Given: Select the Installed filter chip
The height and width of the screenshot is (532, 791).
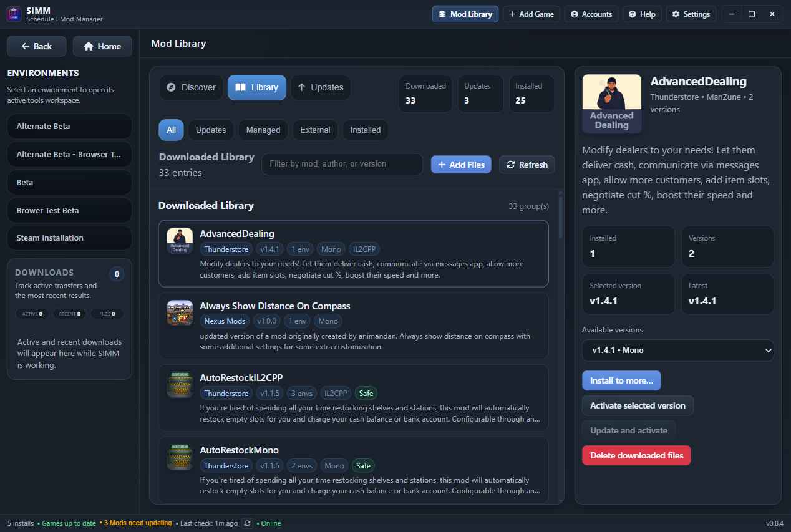Looking at the screenshot, I should 366,130.
